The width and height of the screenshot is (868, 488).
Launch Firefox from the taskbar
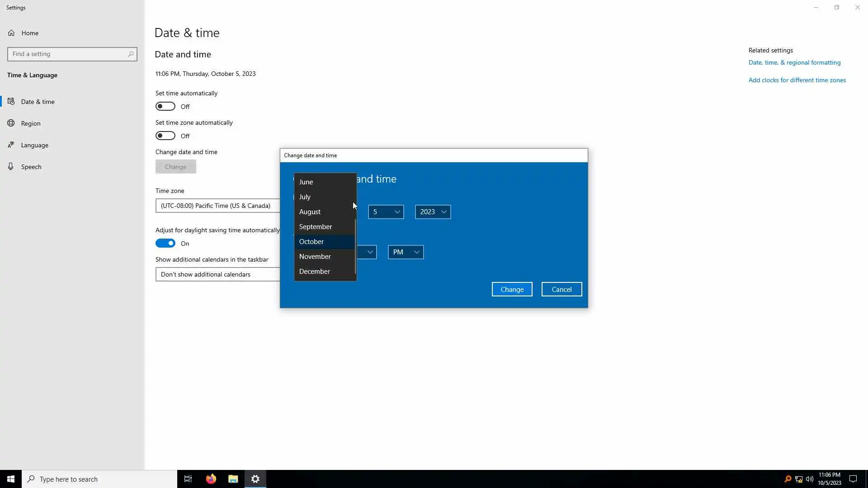click(211, 479)
